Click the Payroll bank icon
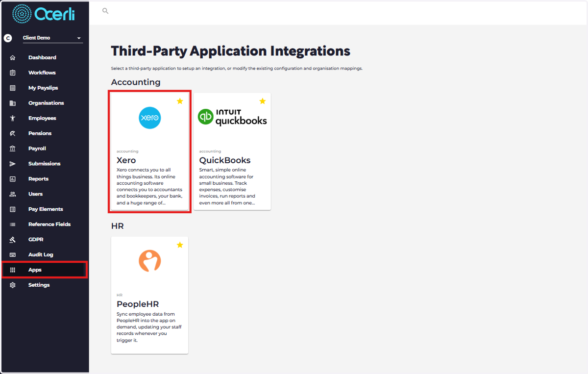 (x=13, y=149)
